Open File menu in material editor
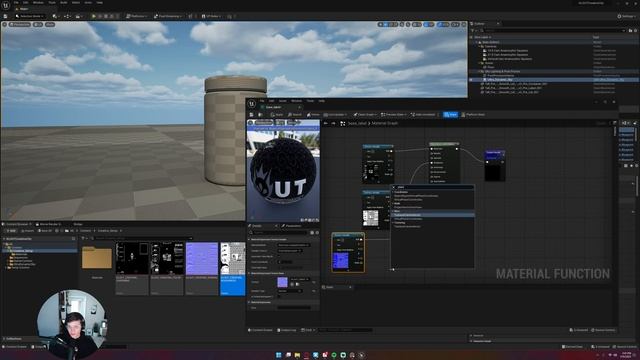Viewport: 640px width, 360px height. [262, 101]
